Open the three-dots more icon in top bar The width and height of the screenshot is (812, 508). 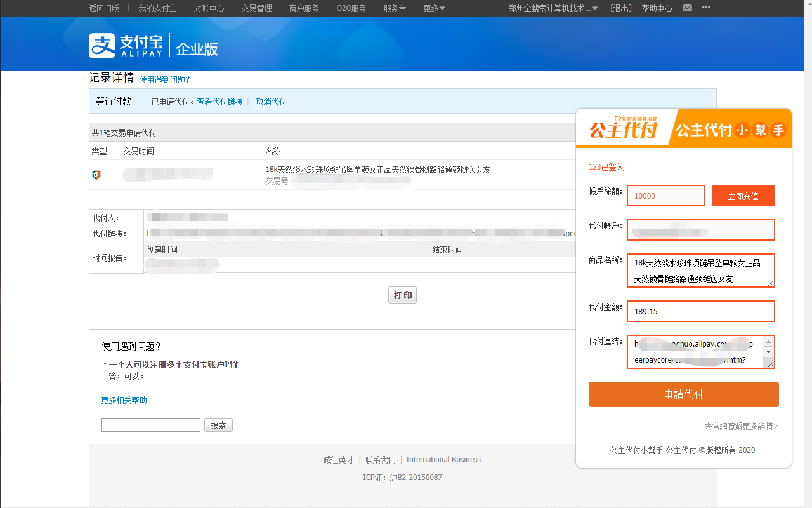tap(706, 8)
